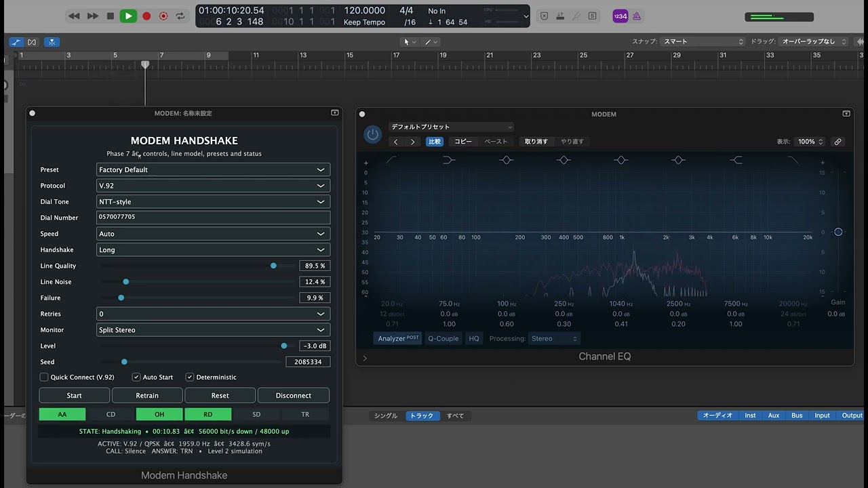Image resolution: width=868 pixels, height=488 pixels.
Task: Select the オーディオ filter tab
Action: 719,415
